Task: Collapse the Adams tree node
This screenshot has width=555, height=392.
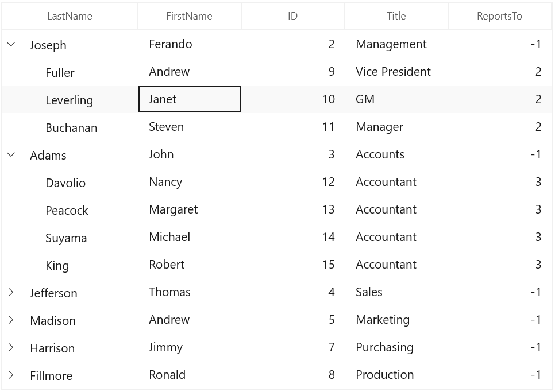Action: pos(11,155)
